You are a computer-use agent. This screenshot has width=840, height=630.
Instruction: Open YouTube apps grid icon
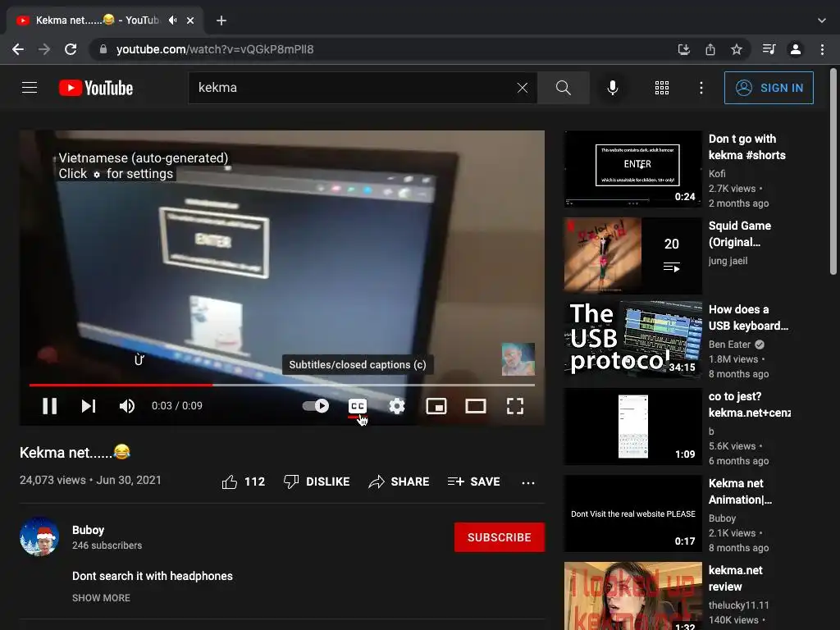(x=662, y=88)
